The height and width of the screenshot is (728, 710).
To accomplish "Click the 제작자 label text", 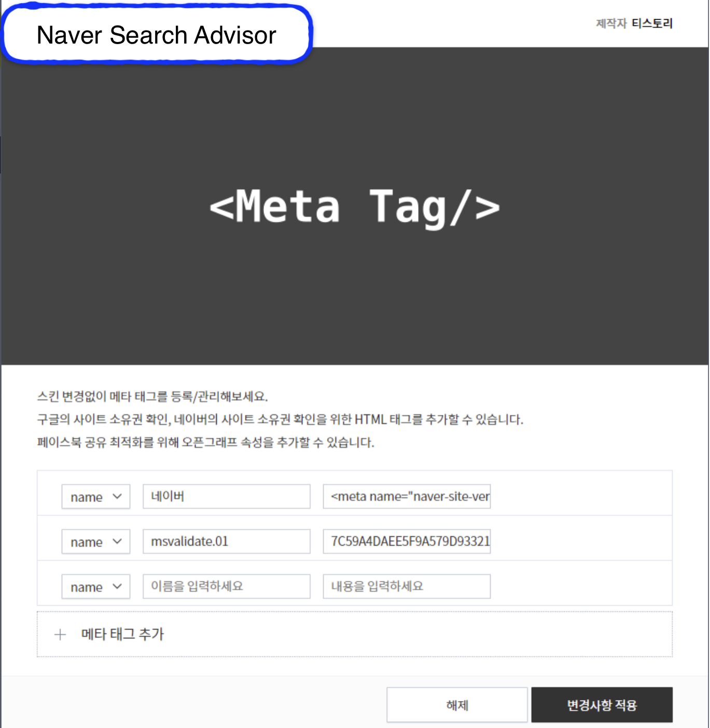I will tap(611, 23).
